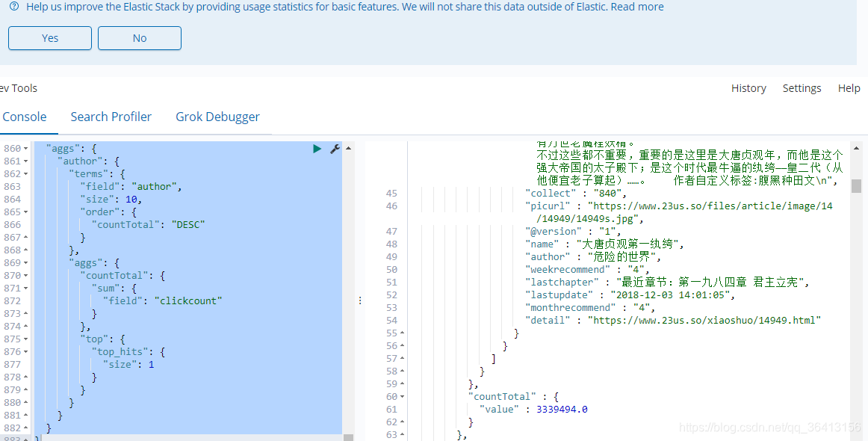Collapse the fold arrow at line 862
This screenshot has width=868, height=441.
[x=26, y=174]
